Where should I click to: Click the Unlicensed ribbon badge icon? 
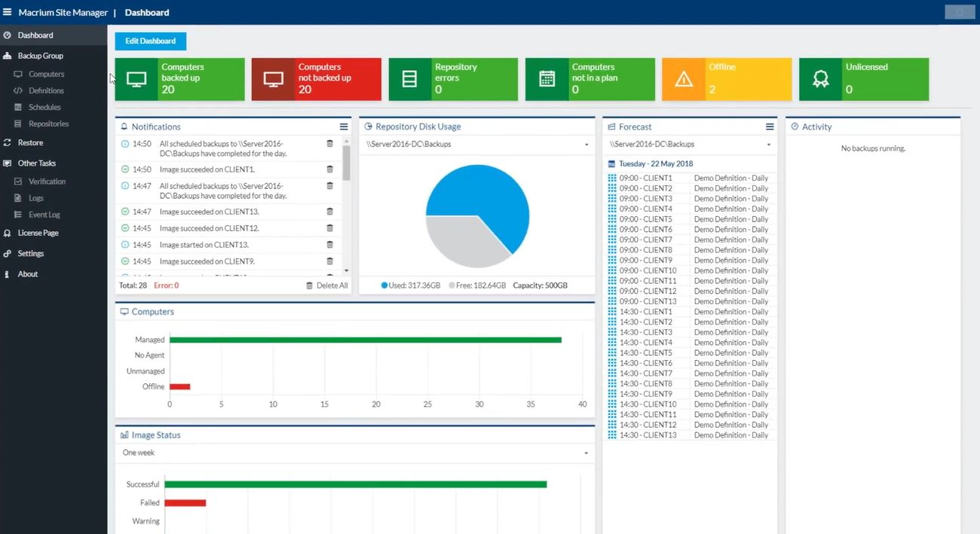821,79
